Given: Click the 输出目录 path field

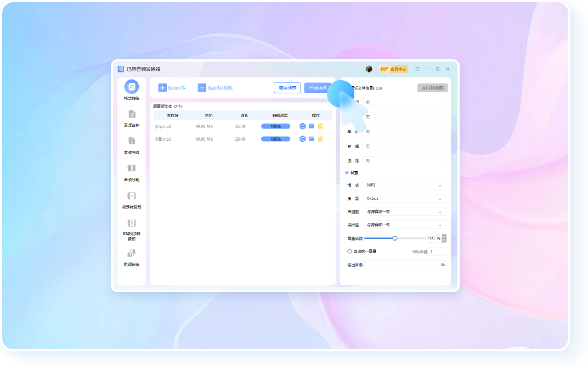Looking at the screenshot, I should point(405,265).
